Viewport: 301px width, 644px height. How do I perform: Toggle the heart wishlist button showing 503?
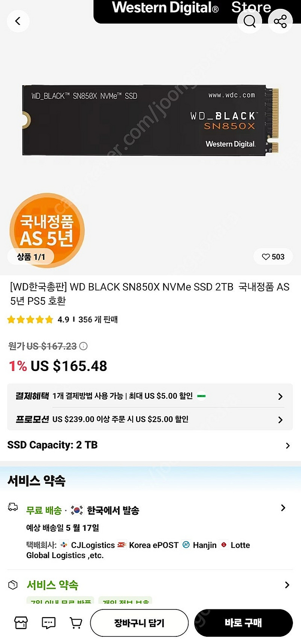tap(273, 257)
